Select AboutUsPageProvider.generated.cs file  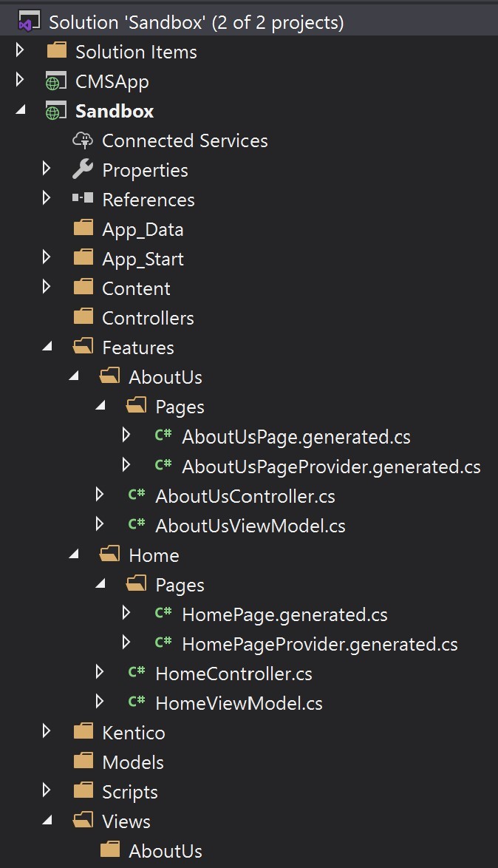pyautogui.click(x=331, y=467)
